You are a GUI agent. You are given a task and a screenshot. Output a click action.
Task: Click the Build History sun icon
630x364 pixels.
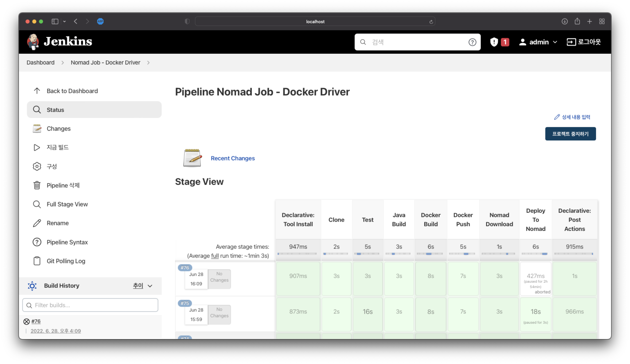pos(32,286)
